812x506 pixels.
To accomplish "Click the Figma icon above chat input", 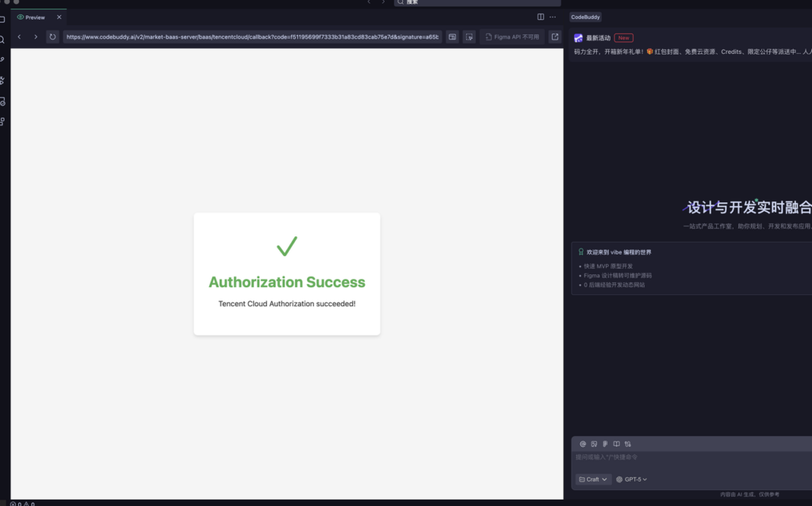I will point(605,443).
